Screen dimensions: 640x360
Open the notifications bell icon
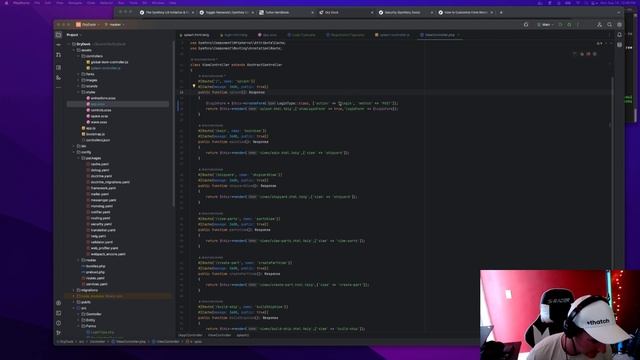click(619, 35)
